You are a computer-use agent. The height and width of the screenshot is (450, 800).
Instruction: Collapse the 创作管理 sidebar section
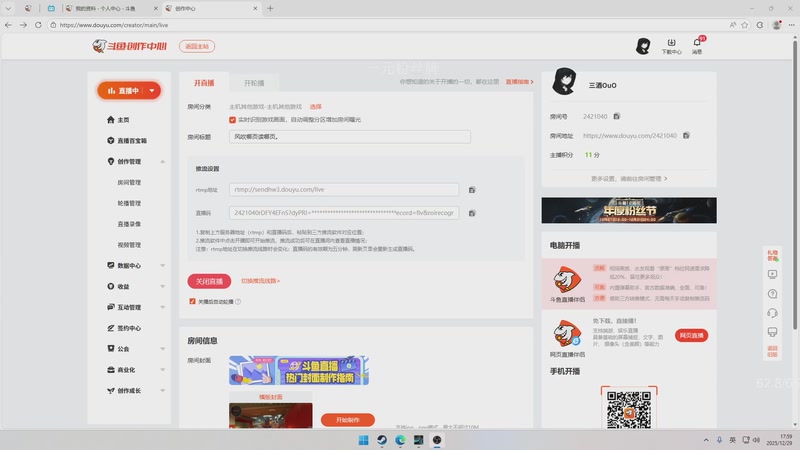click(163, 162)
